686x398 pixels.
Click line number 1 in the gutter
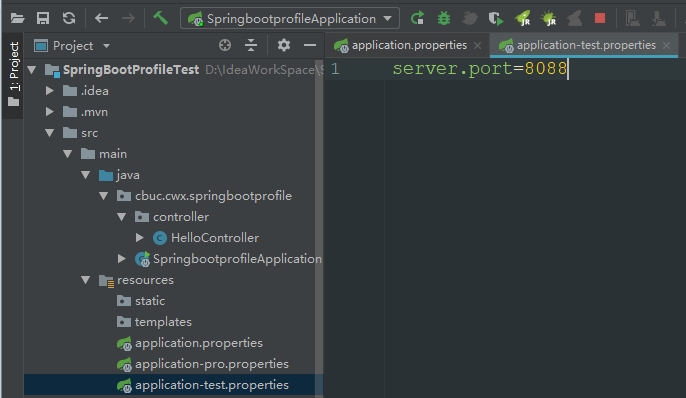click(x=336, y=69)
